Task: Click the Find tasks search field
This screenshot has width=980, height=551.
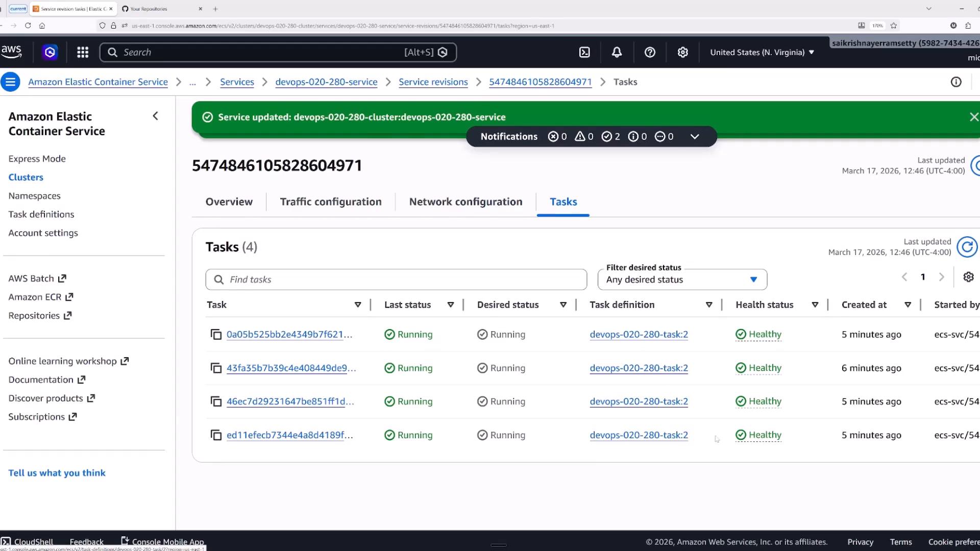Action: [x=396, y=280]
